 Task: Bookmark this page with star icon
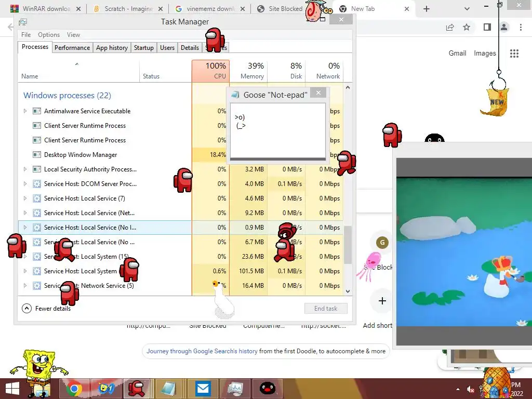467,27
